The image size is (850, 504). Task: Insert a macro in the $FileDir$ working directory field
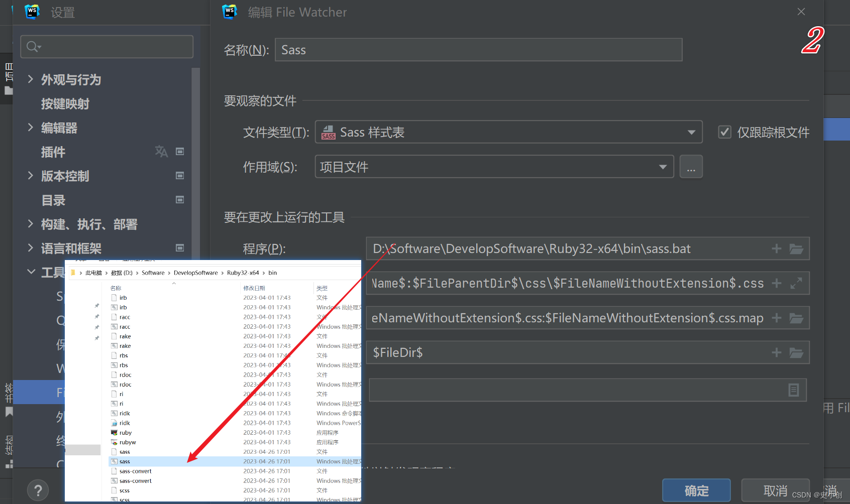pos(777,352)
